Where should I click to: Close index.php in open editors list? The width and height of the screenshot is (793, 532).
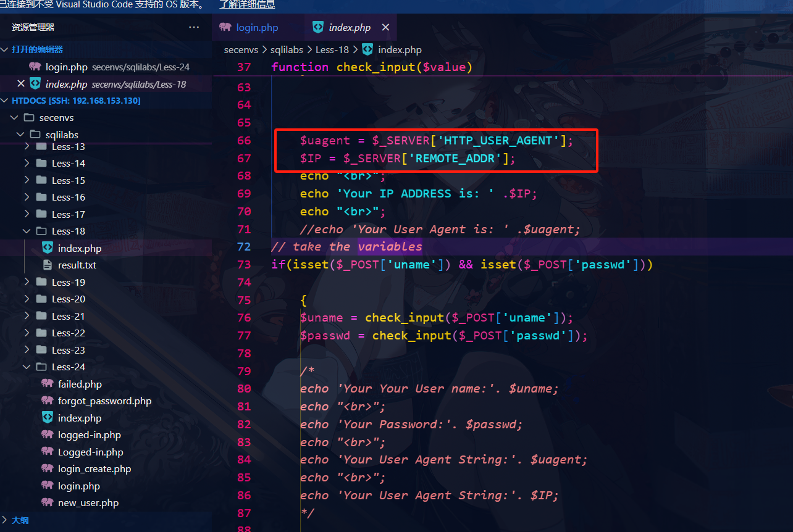21,84
